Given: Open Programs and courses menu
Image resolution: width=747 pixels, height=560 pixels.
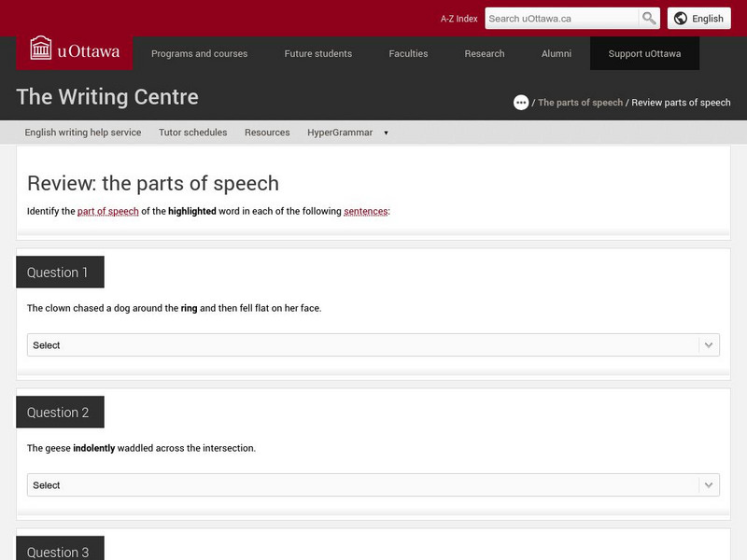Looking at the screenshot, I should point(199,54).
